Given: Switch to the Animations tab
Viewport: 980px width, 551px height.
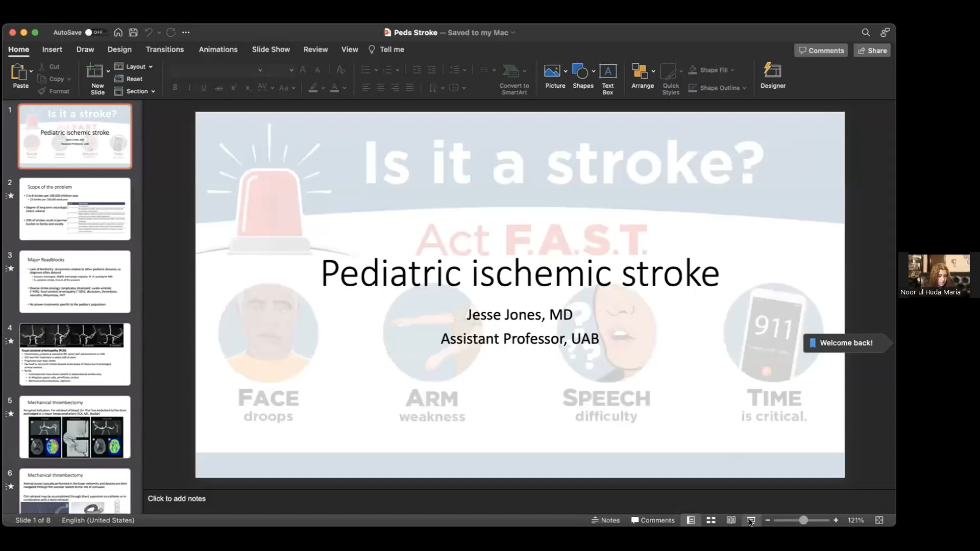Looking at the screenshot, I should (x=218, y=49).
